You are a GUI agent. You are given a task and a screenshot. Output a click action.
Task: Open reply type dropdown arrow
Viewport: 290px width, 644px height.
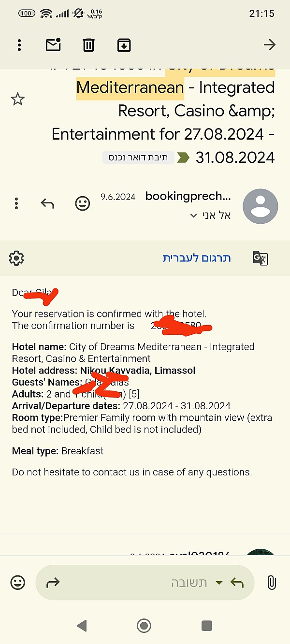219,583
